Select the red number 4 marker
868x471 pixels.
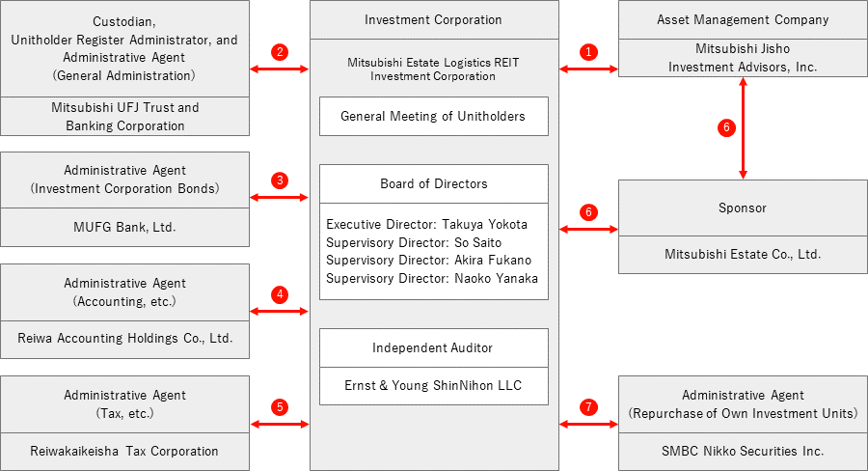pos(280,294)
